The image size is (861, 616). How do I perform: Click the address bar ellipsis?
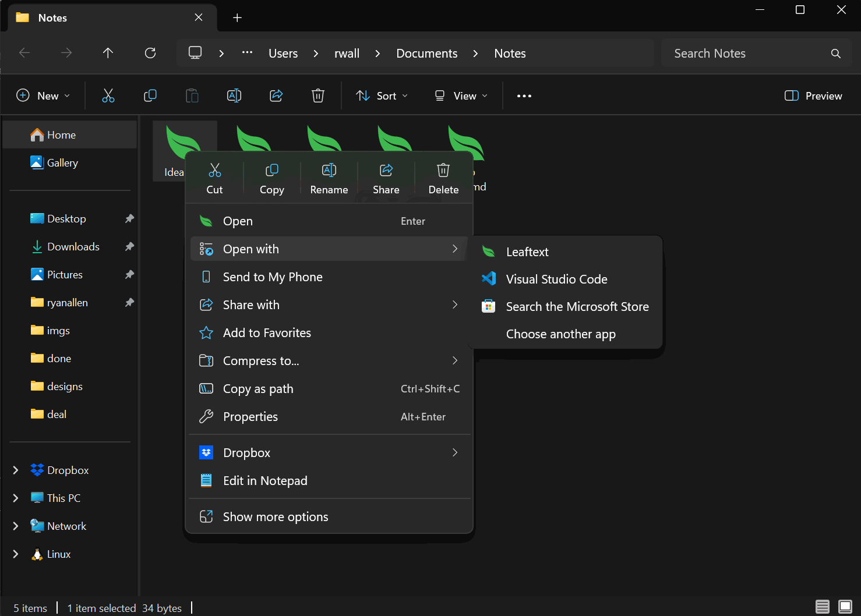248,53
